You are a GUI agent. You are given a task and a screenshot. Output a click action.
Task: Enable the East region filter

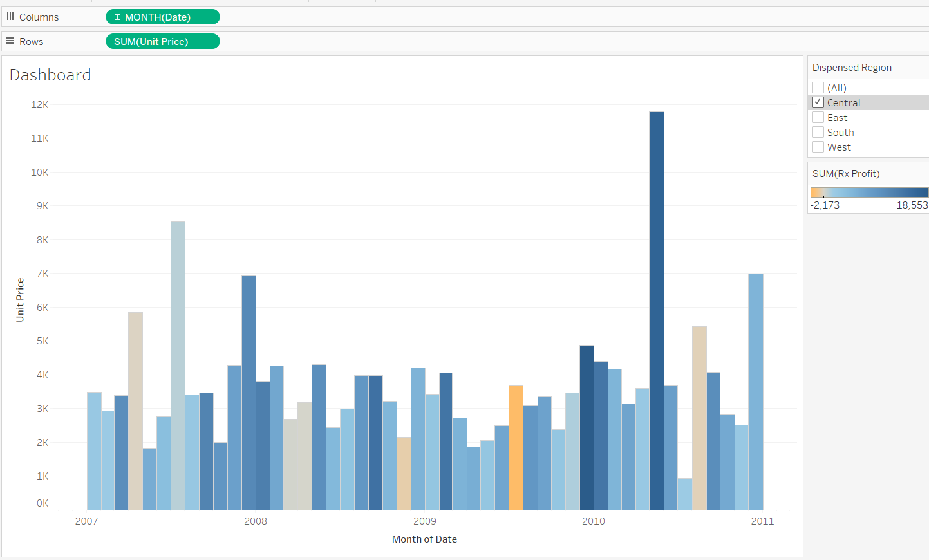point(818,117)
